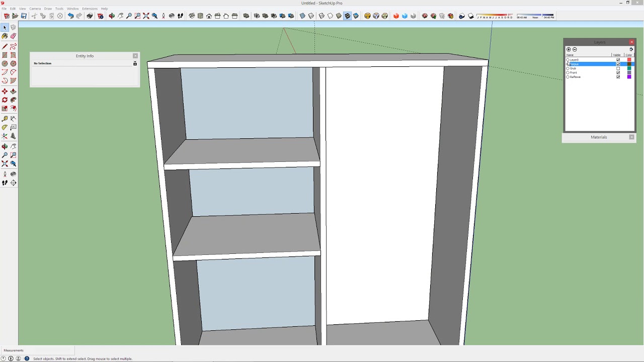Toggle visibility checkbox for Korpus layer
Image resolution: width=644 pixels, height=362 pixels.
tap(618, 64)
